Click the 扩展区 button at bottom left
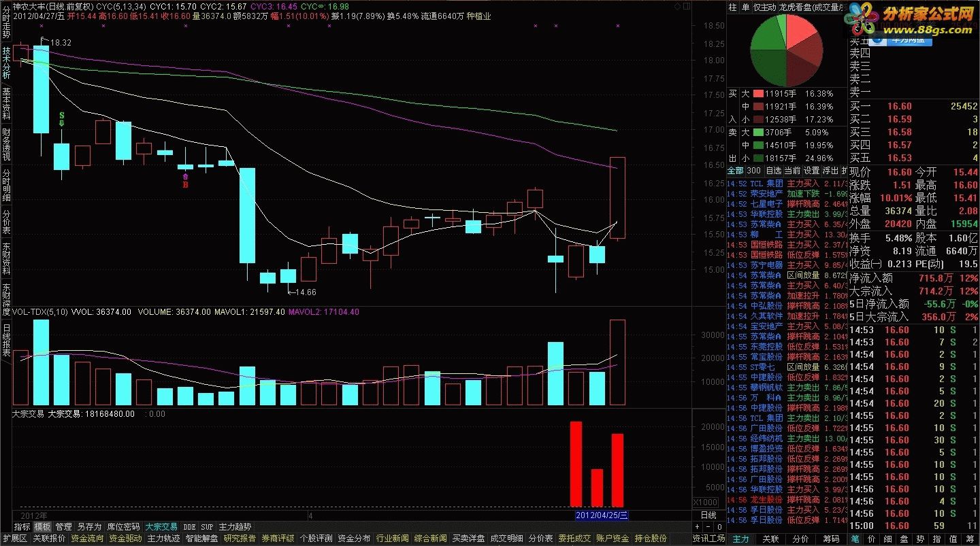 tap(14, 539)
